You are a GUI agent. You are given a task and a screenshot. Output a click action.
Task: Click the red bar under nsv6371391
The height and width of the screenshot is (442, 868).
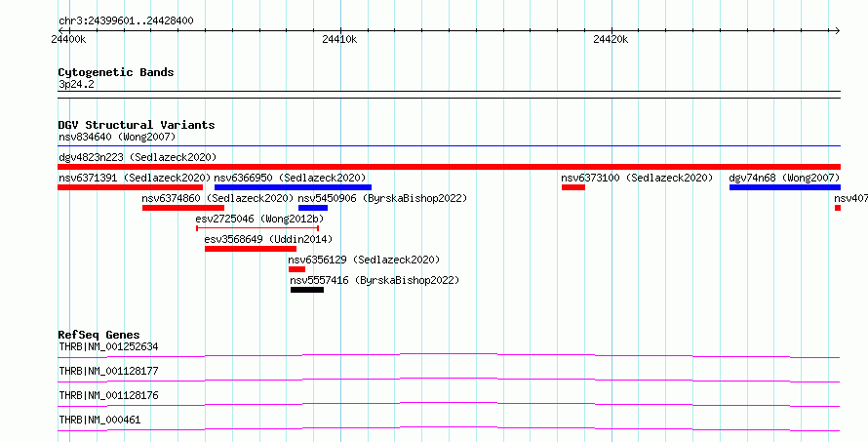(x=130, y=187)
